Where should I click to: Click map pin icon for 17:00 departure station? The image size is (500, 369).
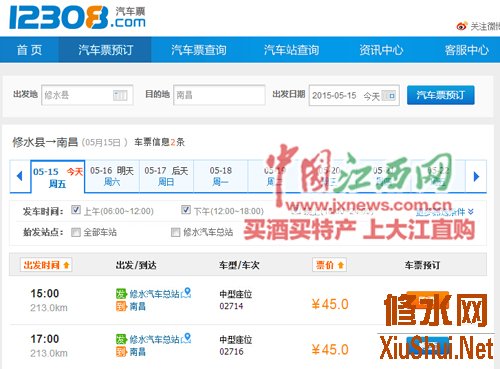pyautogui.click(x=187, y=338)
